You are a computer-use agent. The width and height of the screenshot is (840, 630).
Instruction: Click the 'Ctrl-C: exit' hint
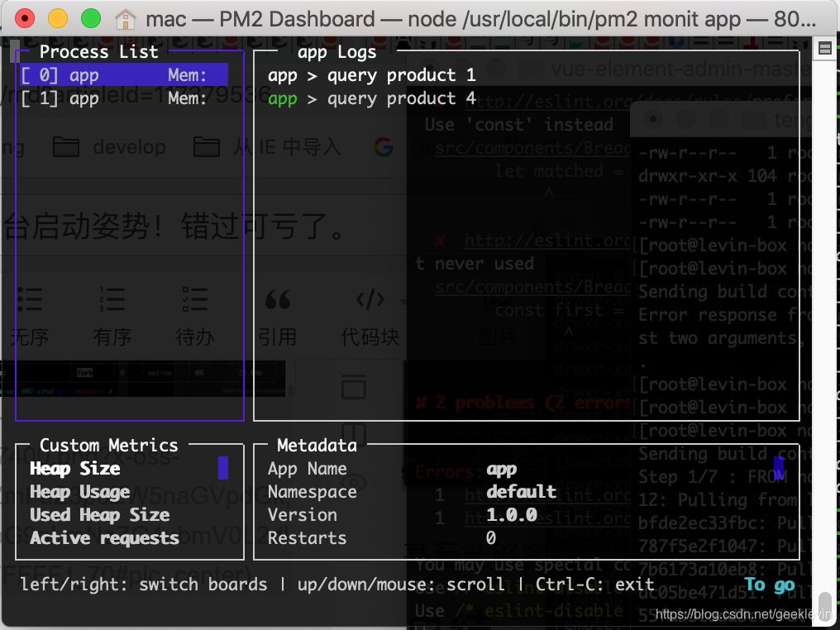(595, 585)
